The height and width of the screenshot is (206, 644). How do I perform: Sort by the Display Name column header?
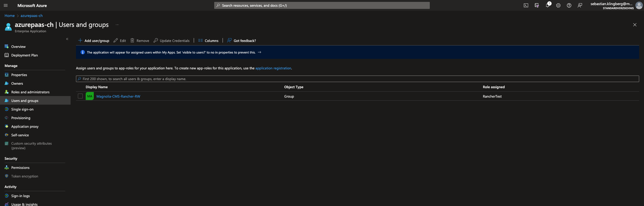(x=96, y=87)
